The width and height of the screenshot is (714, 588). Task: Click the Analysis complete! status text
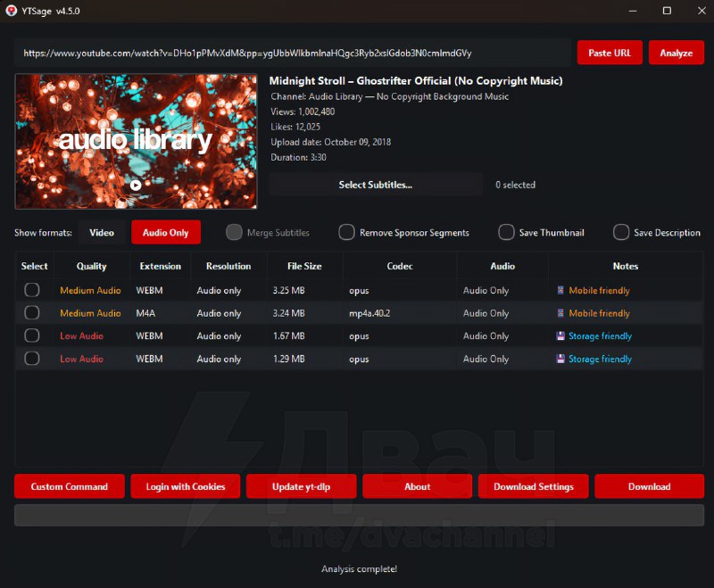pyautogui.click(x=360, y=569)
